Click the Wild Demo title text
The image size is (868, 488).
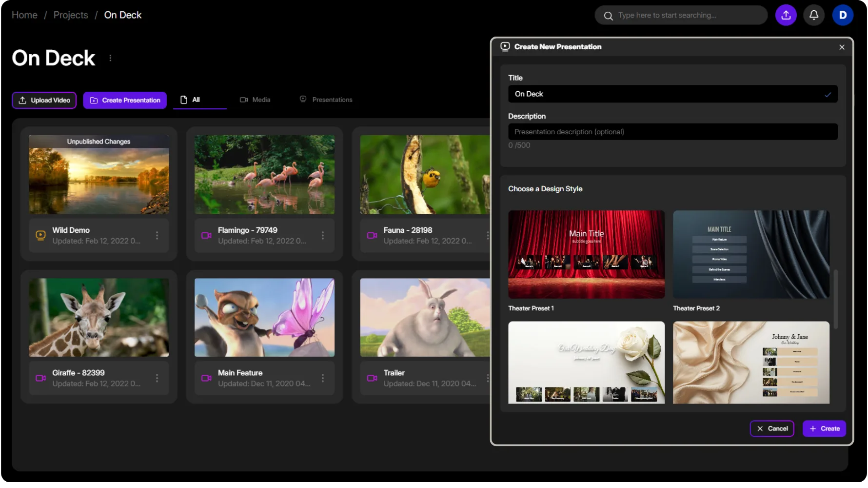click(71, 230)
